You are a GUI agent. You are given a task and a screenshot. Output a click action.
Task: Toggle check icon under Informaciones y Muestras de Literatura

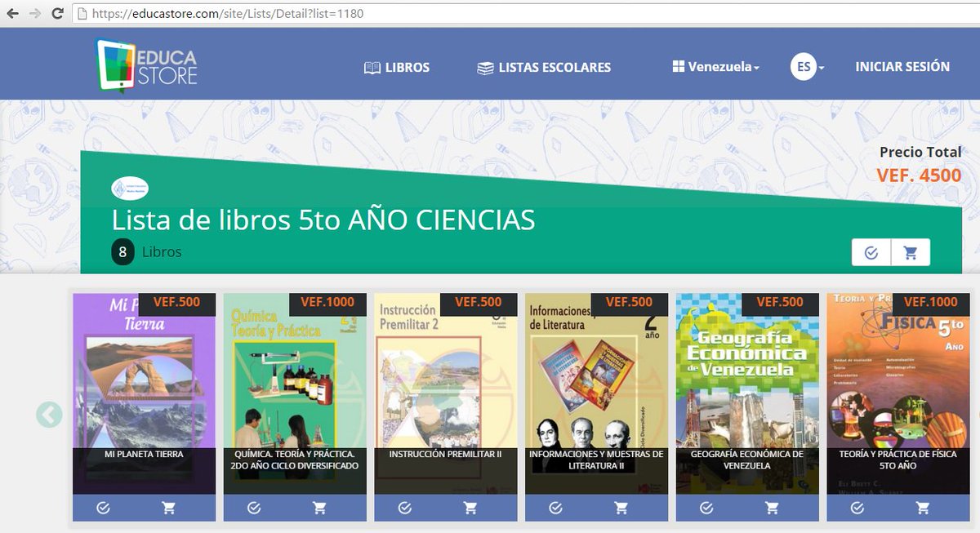pyautogui.click(x=556, y=508)
